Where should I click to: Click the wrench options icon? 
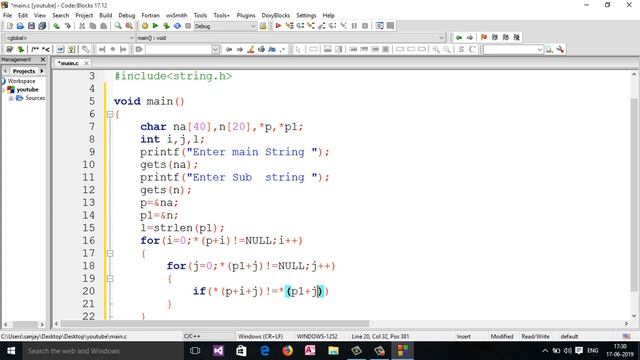[560, 49]
